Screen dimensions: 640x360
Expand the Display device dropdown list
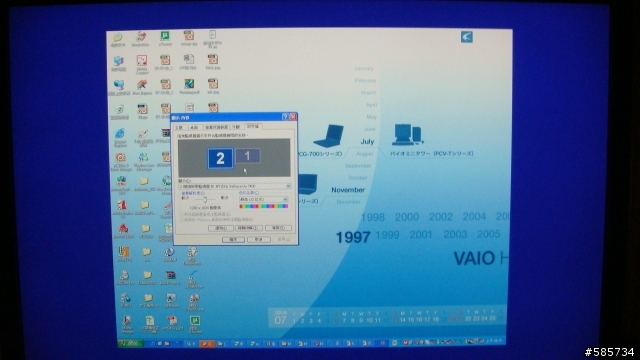pos(288,186)
